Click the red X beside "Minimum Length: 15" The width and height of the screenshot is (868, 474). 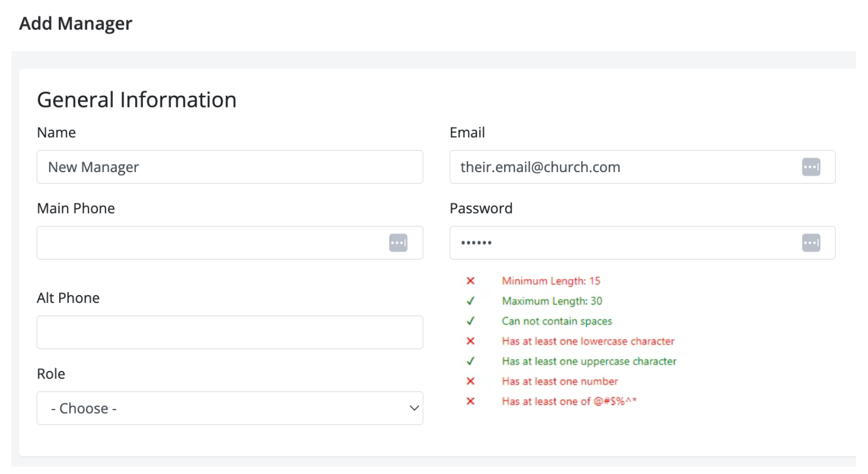[x=471, y=281]
